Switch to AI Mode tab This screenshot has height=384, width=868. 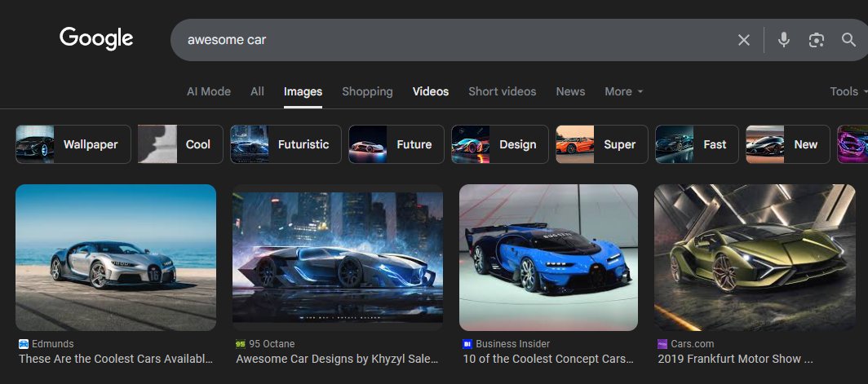(x=209, y=92)
